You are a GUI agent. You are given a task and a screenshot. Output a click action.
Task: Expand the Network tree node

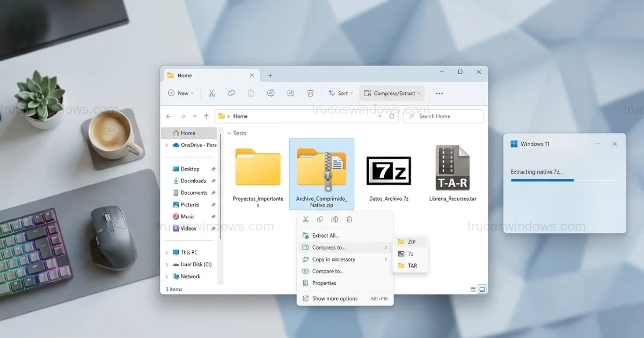tap(167, 277)
